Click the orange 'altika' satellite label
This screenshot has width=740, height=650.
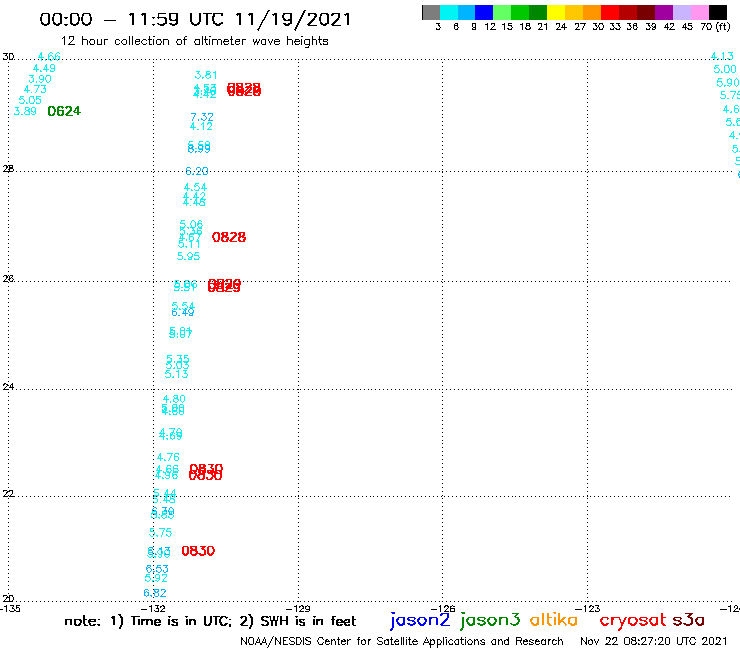(x=553, y=620)
